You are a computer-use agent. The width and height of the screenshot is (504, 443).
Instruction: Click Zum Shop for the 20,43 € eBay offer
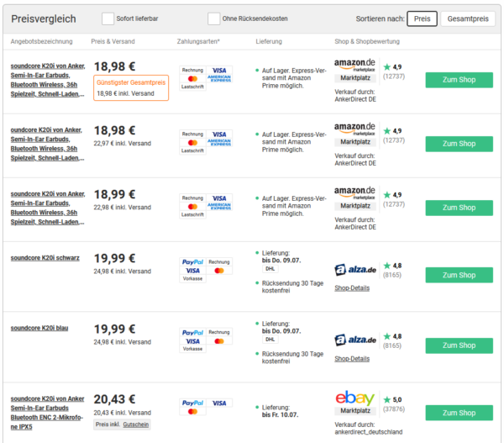tap(459, 413)
